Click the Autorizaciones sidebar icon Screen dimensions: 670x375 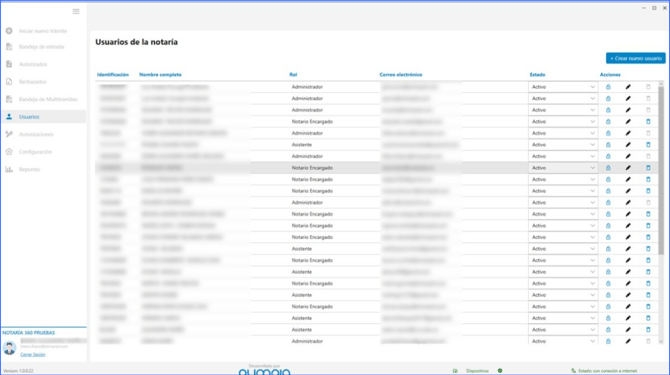tap(9, 134)
